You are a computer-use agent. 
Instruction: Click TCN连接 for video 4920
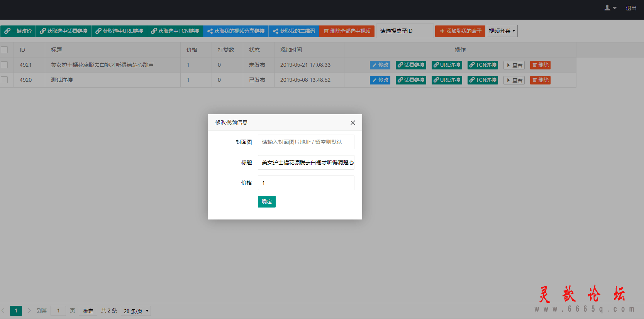tap(483, 80)
